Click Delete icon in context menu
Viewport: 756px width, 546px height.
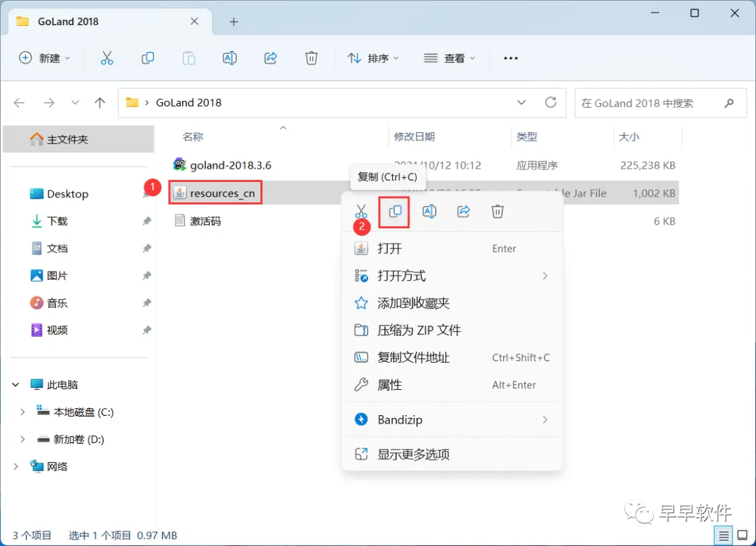pos(498,211)
